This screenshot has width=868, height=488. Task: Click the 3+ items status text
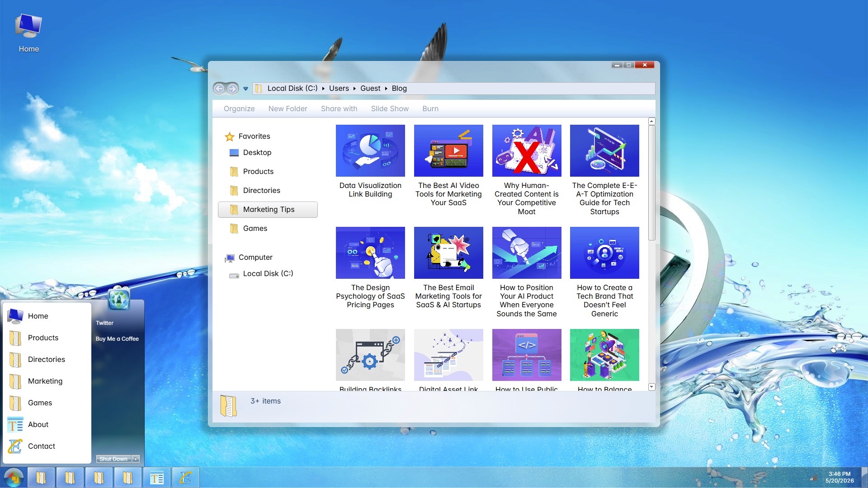[265, 401]
